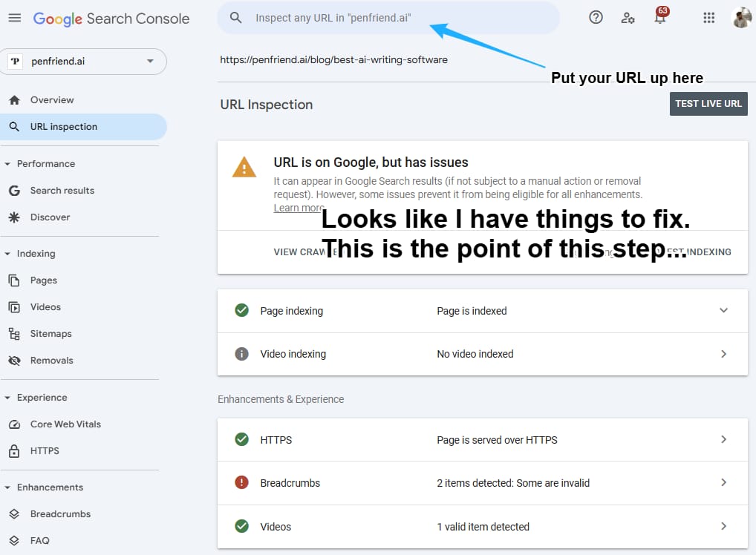Click the search magnifier icon in URL bar
Screen dimensions: 756x555
(235, 18)
